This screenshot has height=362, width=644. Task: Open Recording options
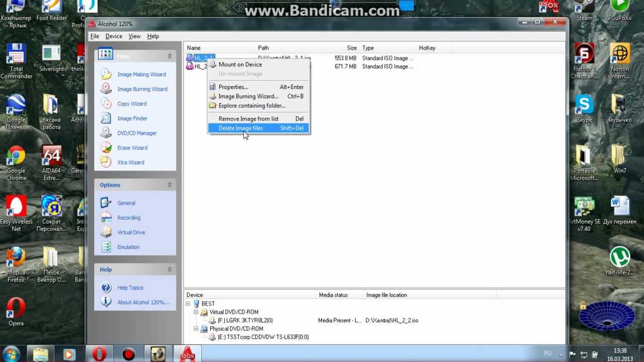pyautogui.click(x=129, y=218)
